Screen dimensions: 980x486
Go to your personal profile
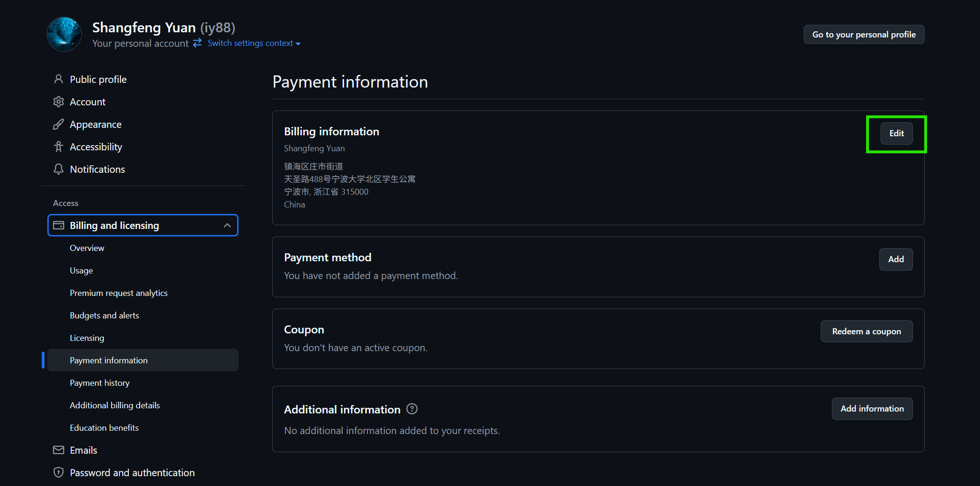pos(863,35)
